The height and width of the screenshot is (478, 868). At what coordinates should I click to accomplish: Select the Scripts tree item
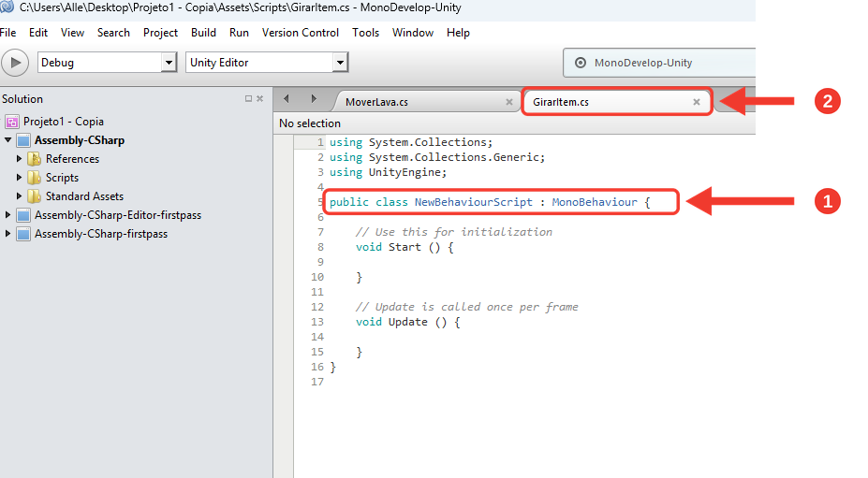point(62,178)
